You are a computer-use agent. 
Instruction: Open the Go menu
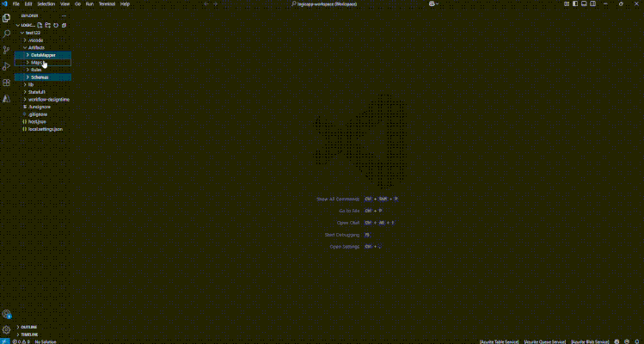[x=77, y=3]
